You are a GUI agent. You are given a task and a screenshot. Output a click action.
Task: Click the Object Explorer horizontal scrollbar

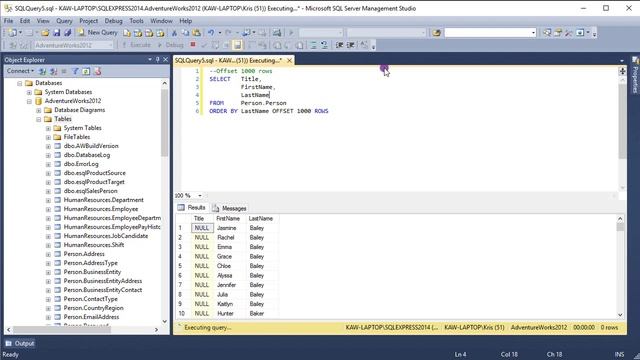tap(61, 329)
